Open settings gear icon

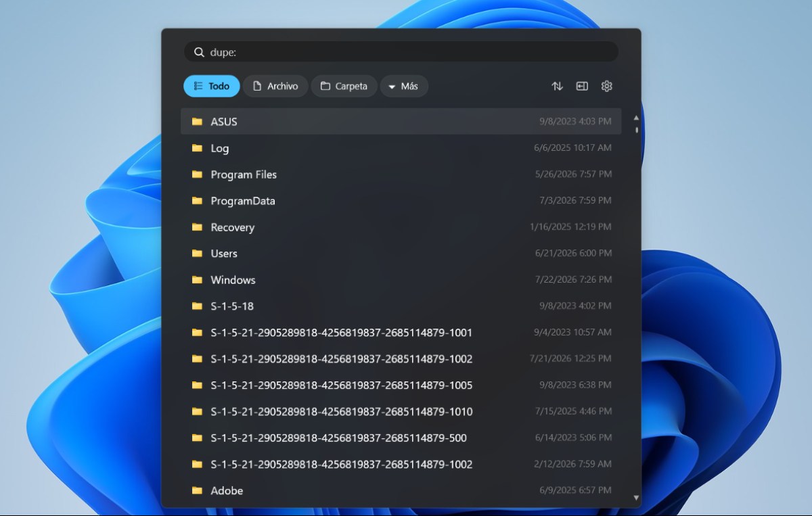(607, 86)
